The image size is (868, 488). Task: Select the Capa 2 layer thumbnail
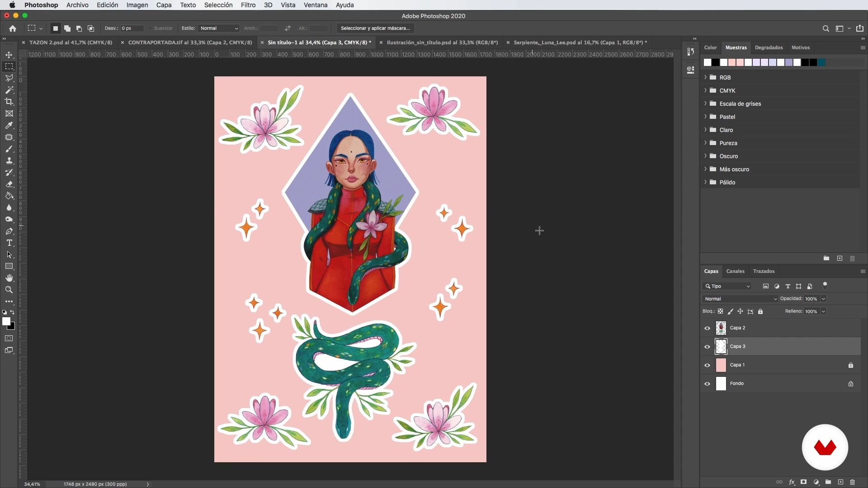tap(721, 328)
